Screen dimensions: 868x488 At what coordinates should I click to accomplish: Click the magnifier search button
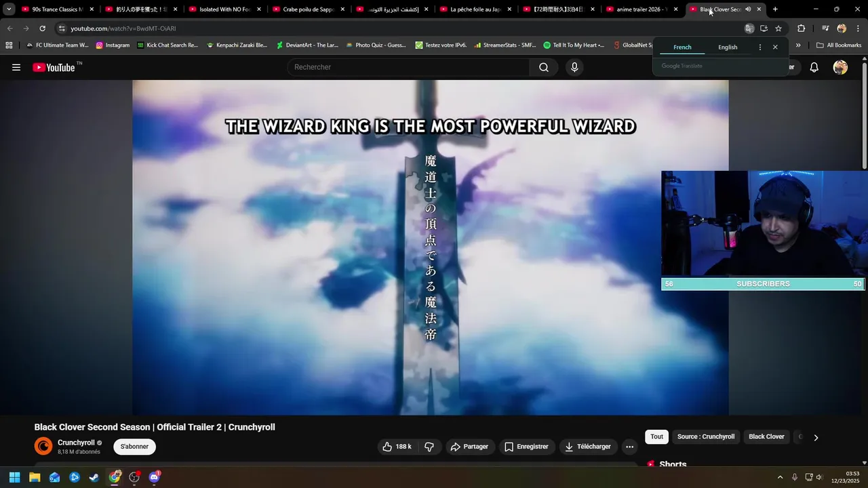pyautogui.click(x=544, y=67)
